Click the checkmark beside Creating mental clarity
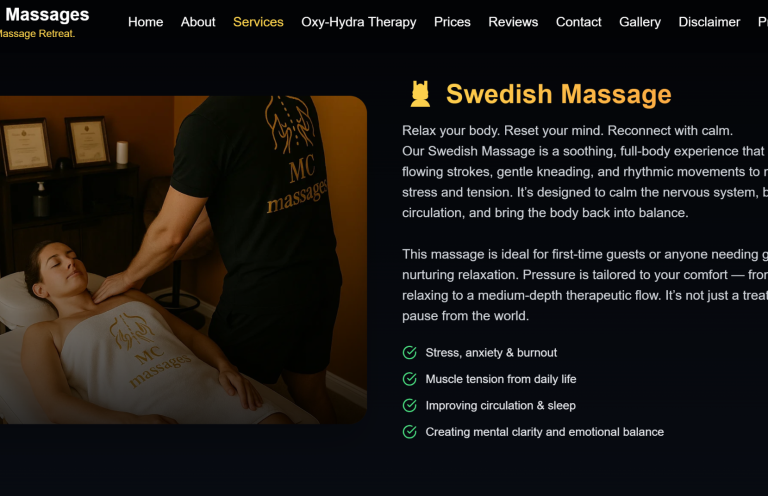Image resolution: width=768 pixels, height=496 pixels. coord(409,432)
